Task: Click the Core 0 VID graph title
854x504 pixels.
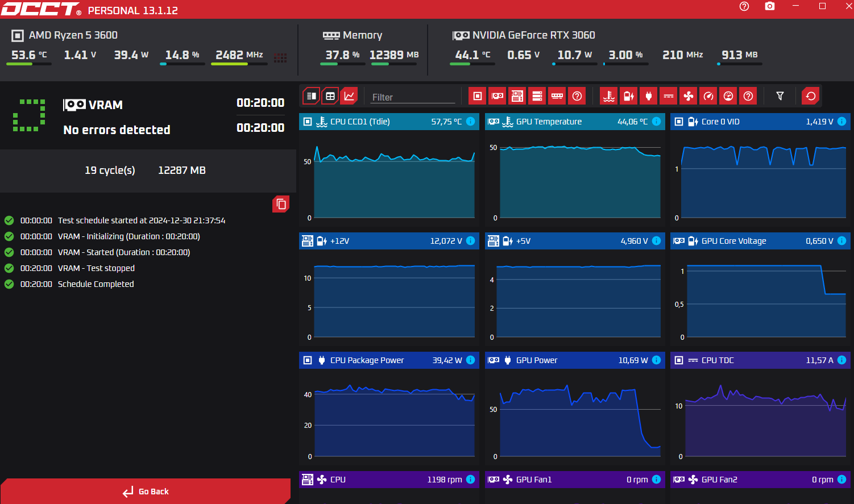Action: 720,122
